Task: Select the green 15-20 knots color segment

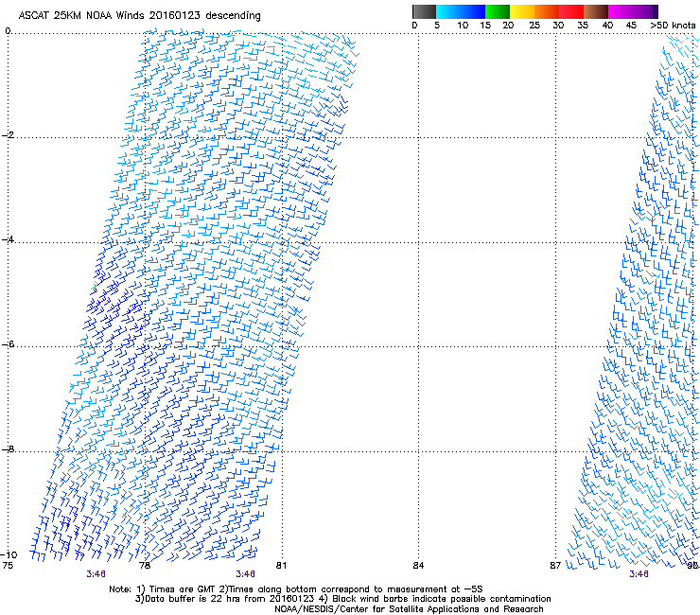Action: [498, 11]
